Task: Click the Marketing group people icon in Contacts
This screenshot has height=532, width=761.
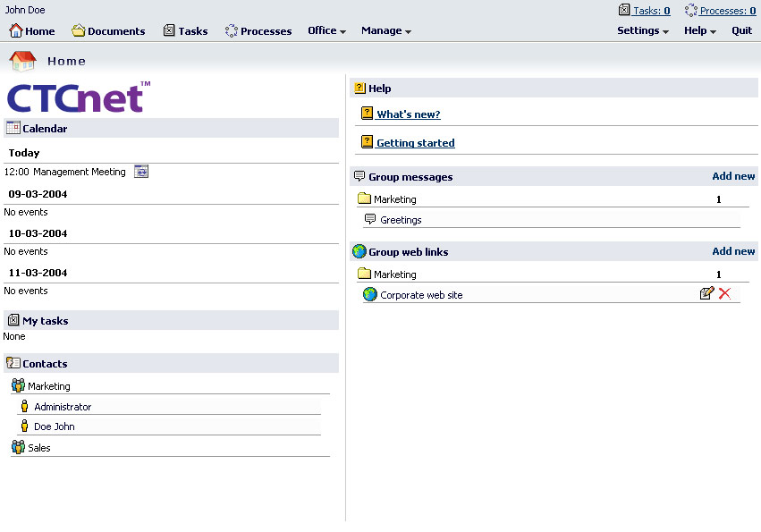Action: (18, 385)
